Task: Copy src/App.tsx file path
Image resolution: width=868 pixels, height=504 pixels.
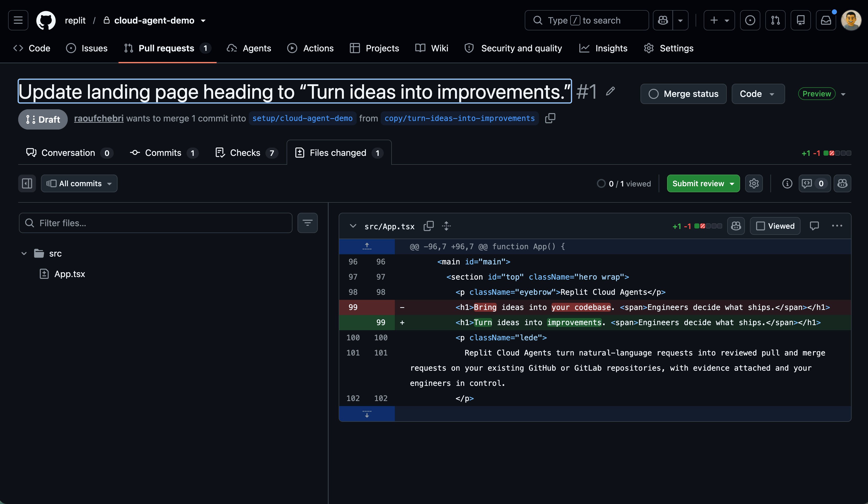Action: pyautogui.click(x=428, y=226)
